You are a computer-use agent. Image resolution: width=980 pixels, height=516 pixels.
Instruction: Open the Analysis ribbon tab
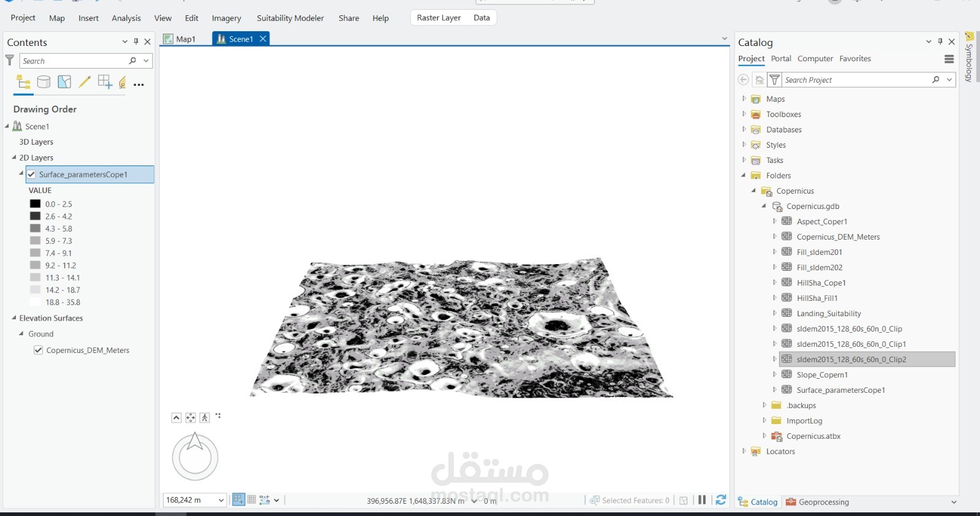point(126,18)
